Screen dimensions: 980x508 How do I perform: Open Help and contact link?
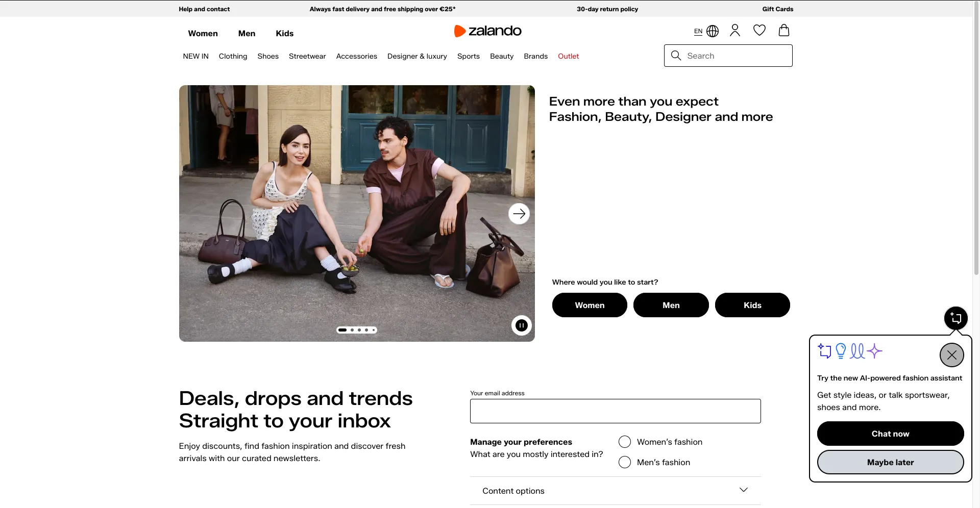click(204, 9)
